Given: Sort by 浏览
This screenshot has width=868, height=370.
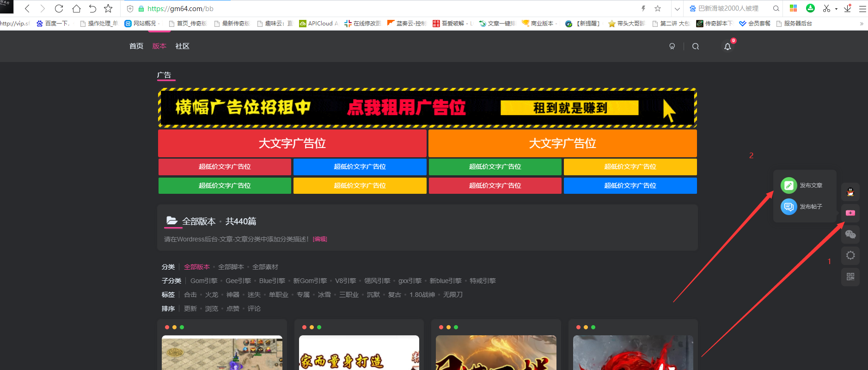Looking at the screenshot, I should pos(212,308).
